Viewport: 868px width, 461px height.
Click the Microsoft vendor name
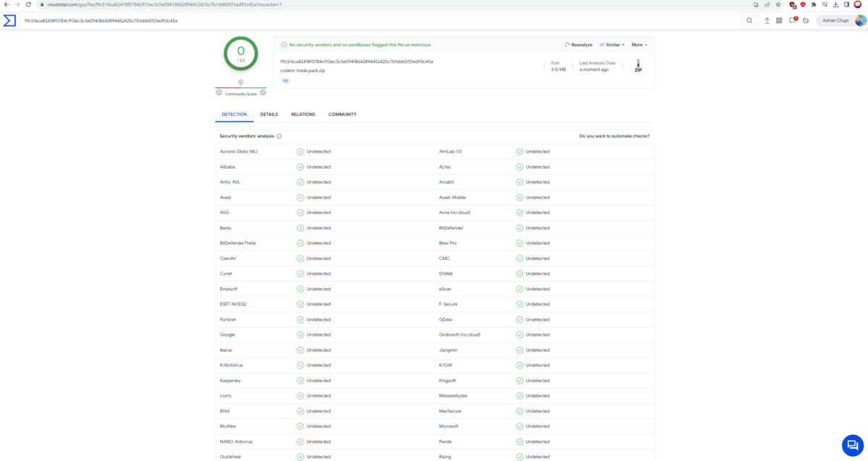click(448, 426)
